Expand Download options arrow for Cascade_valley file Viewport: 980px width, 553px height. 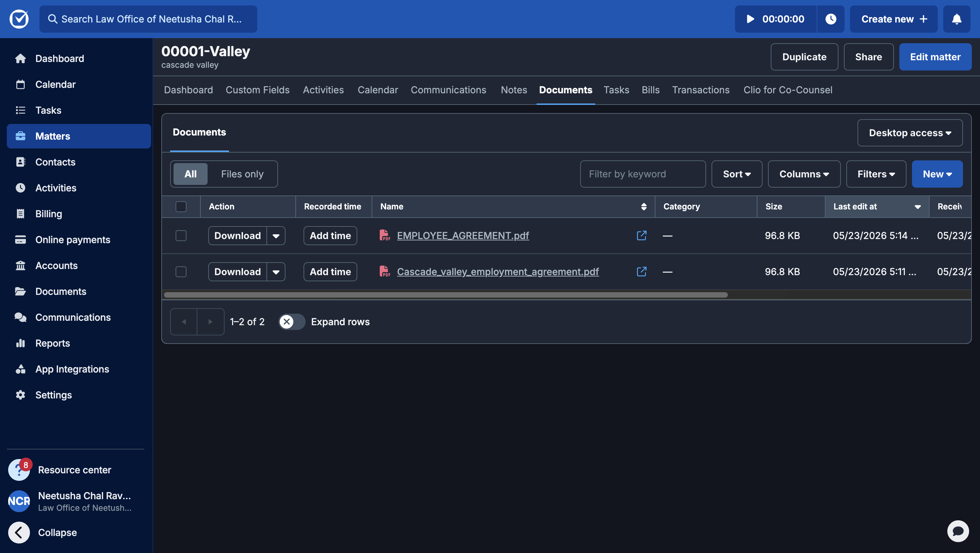point(276,272)
